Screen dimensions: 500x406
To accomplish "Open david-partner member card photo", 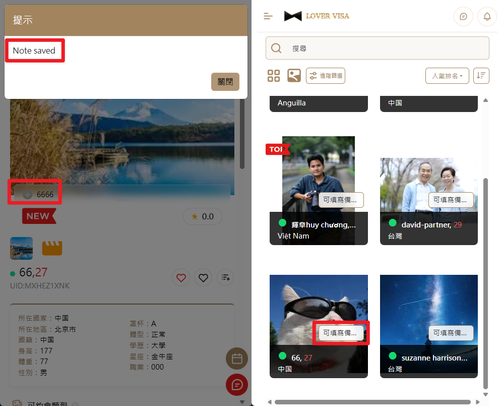I will 429,185.
